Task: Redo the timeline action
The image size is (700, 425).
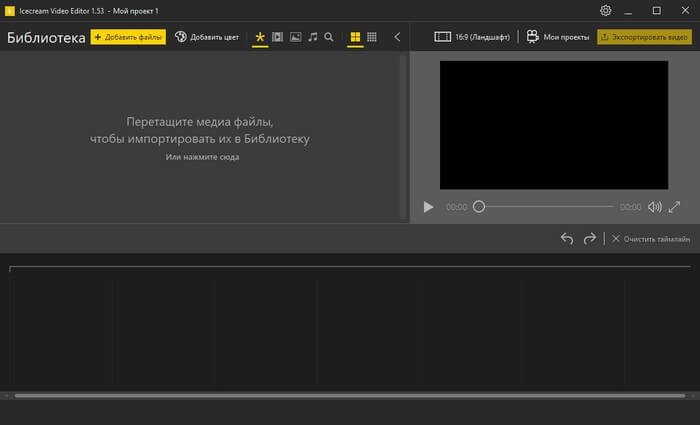Action: 590,239
